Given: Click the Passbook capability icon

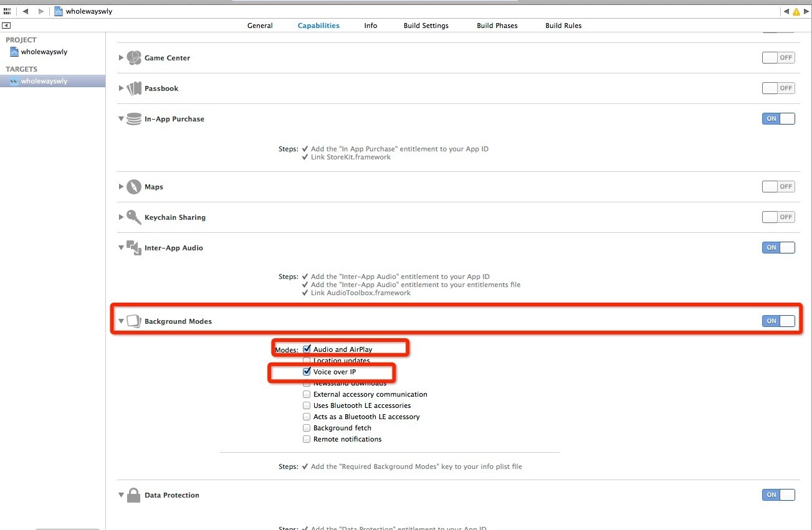Looking at the screenshot, I should click(134, 88).
